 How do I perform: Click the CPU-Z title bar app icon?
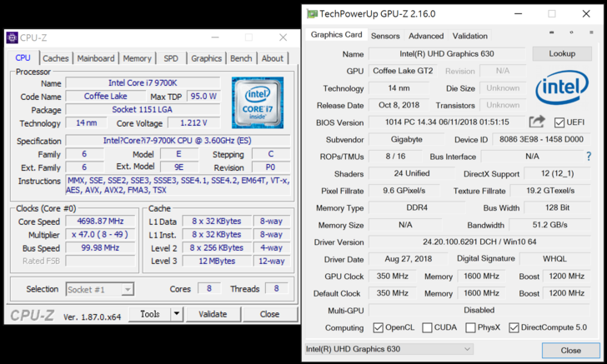[x=11, y=37]
